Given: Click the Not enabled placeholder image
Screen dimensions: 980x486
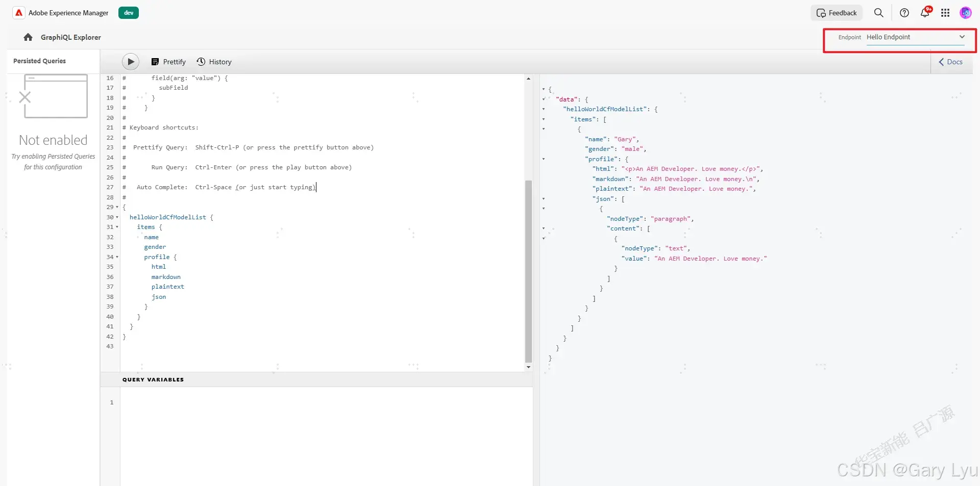Looking at the screenshot, I should [53, 96].
